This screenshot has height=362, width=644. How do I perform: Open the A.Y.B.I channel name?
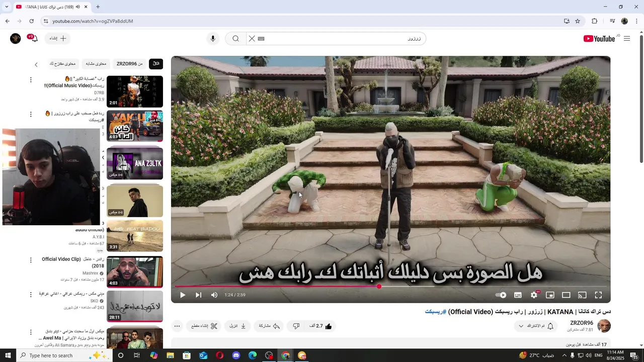pos(98,237)
